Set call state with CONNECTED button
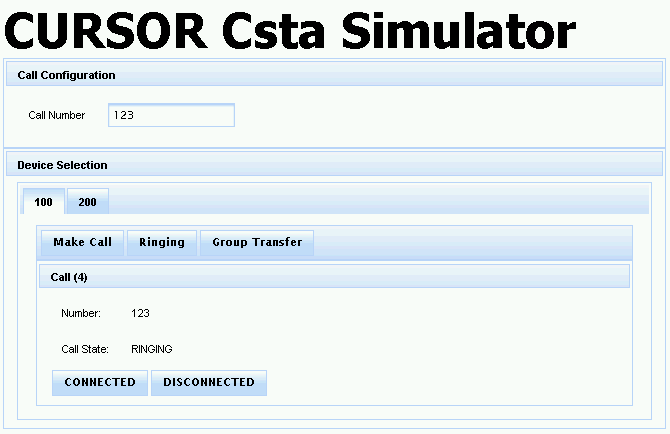Screen dimensions: 670x434 click(x=100, y=382)
